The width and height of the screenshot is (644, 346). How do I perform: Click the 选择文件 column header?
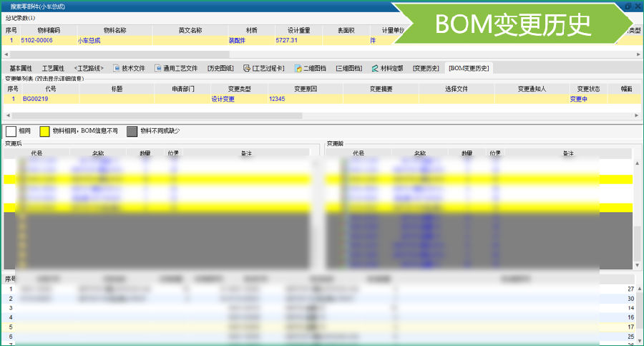(457, 88)
